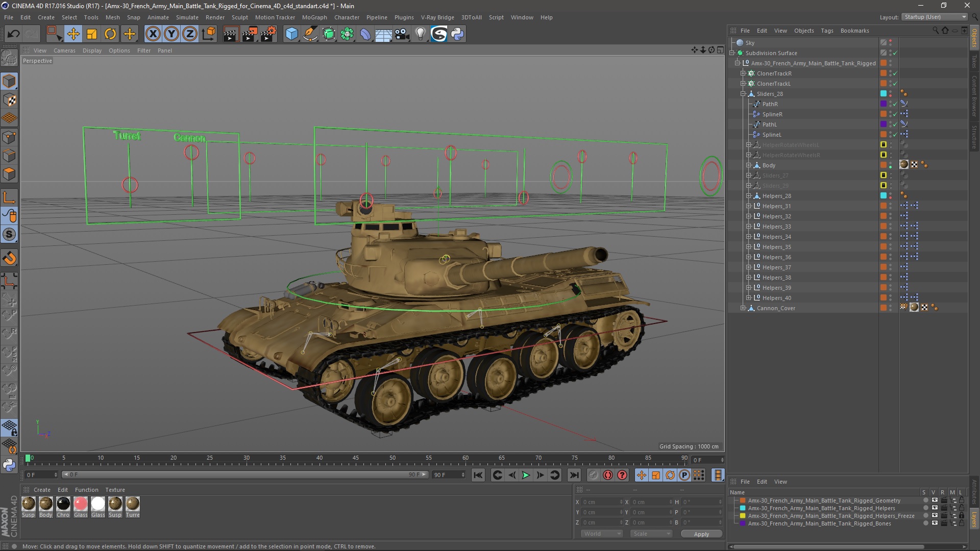Go to start of animation
Image resolution: width=980 pixels, height=551 pixels.
click(x=478, y=475)
